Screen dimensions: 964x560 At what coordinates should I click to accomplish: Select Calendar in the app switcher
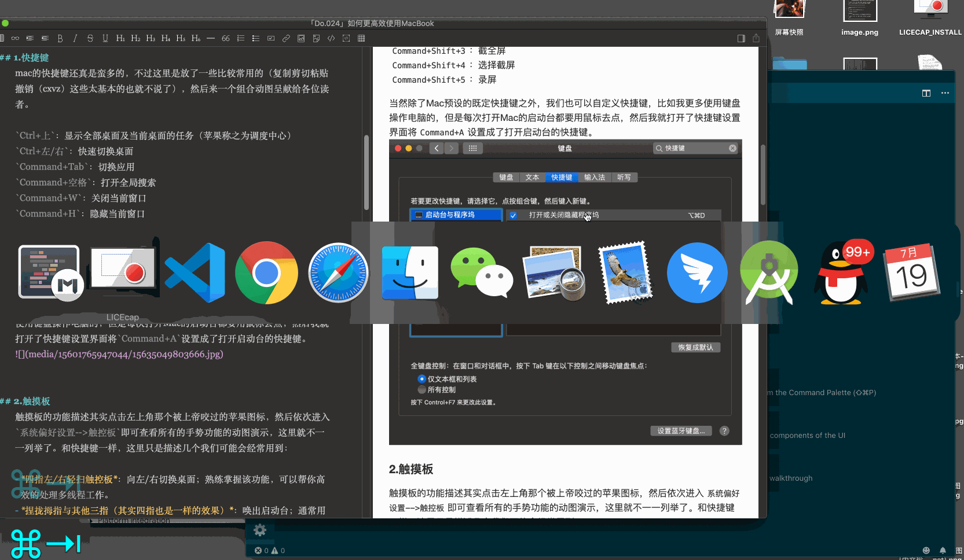click(x=912, y=272)
